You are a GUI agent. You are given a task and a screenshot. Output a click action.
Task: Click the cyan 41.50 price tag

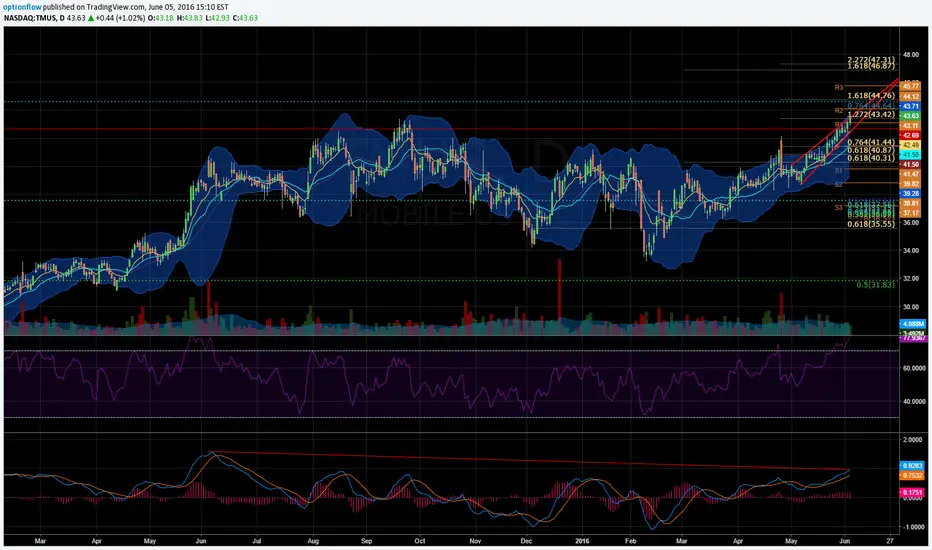click(911, 155)
